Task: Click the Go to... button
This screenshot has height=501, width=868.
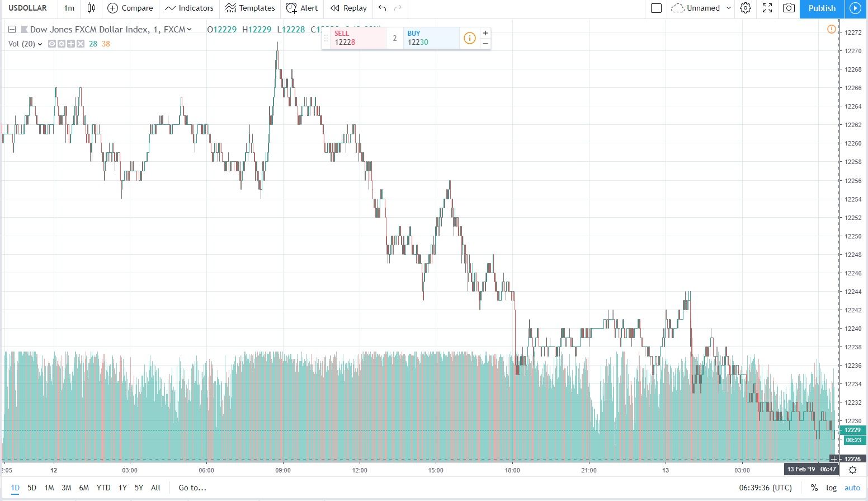Action: [x=192, y=488]
